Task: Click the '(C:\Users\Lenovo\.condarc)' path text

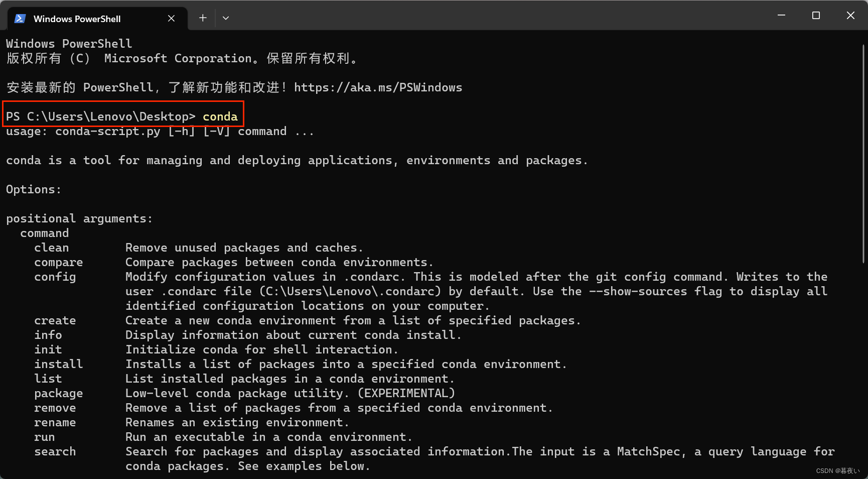Action: 350,291
